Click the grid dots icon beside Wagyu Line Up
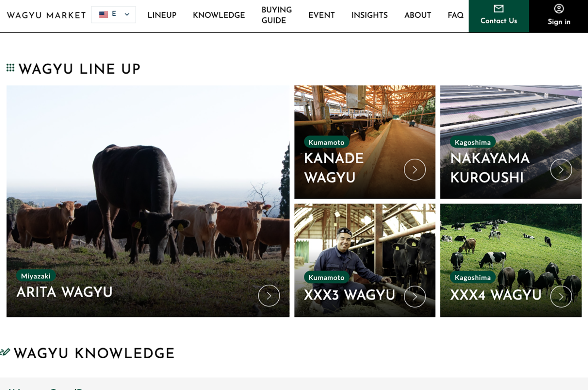Screen dimensions: 588x390 coord(10,68)
